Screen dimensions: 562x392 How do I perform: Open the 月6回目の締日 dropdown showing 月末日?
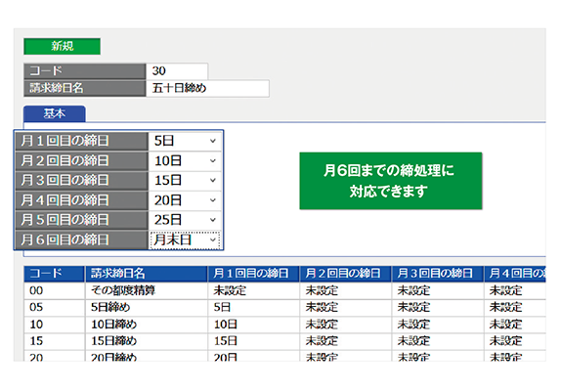pos(185,240)
